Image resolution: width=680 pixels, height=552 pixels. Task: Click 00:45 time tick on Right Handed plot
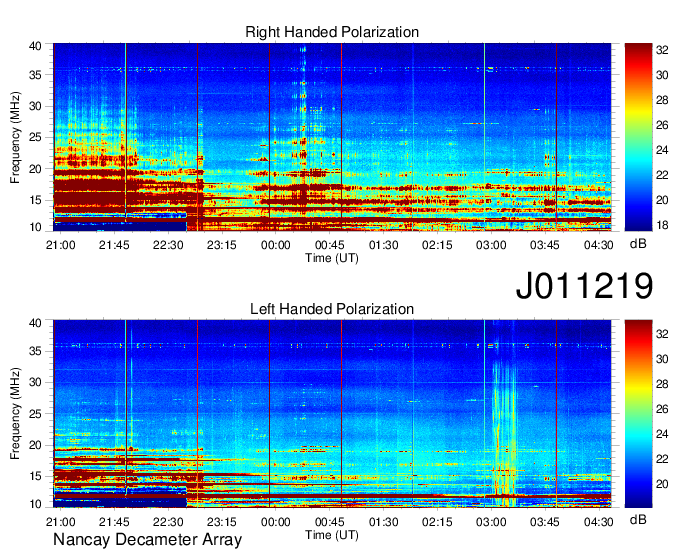[330, 245]
